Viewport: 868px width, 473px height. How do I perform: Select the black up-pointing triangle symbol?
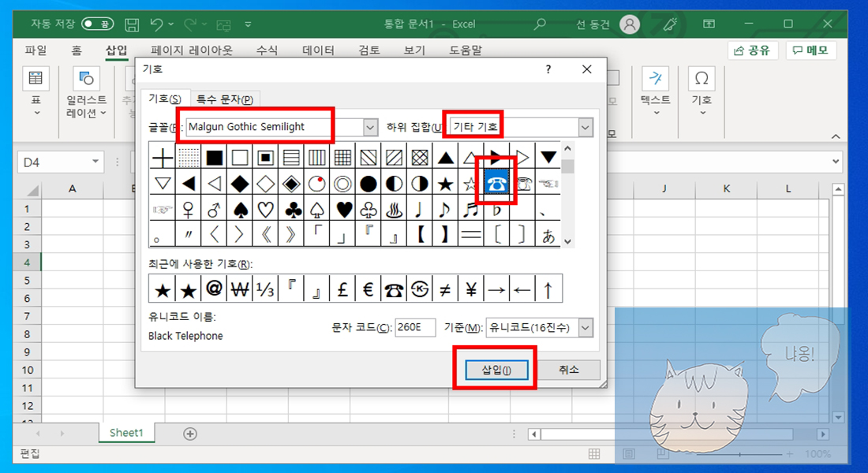tap(445, 158)
